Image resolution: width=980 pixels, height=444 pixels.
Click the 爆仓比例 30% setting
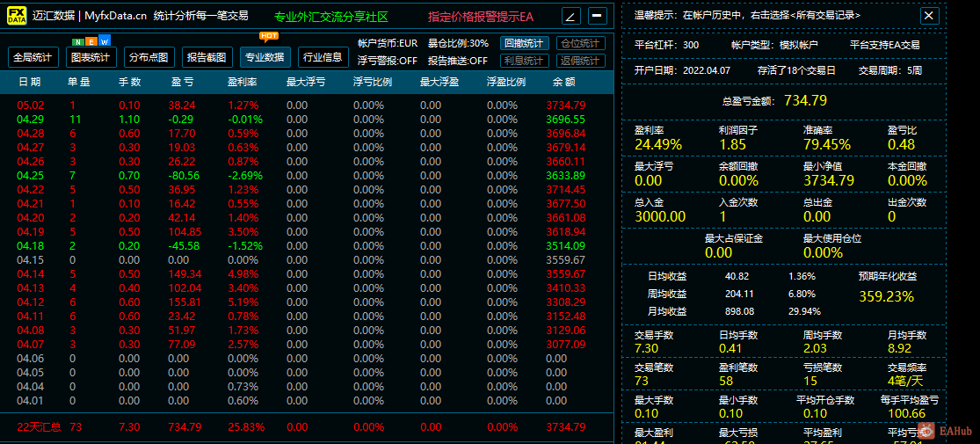coord(458,43)
